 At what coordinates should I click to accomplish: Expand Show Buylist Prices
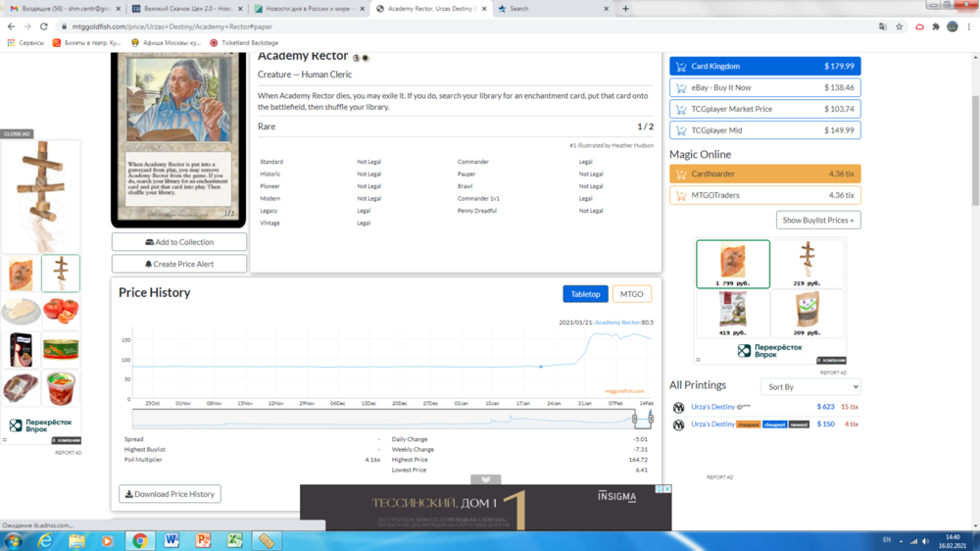click(818, 221)
